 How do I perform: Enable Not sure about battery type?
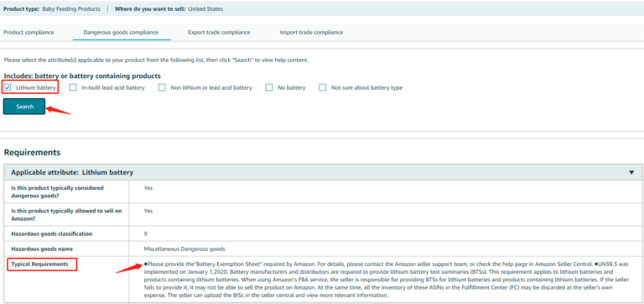click(323, 87)
